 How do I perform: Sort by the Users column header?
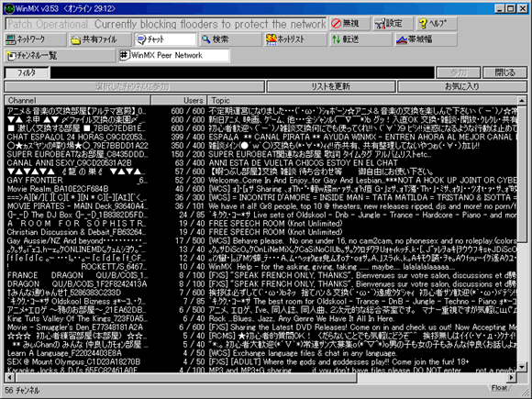[x=179, y=100]
